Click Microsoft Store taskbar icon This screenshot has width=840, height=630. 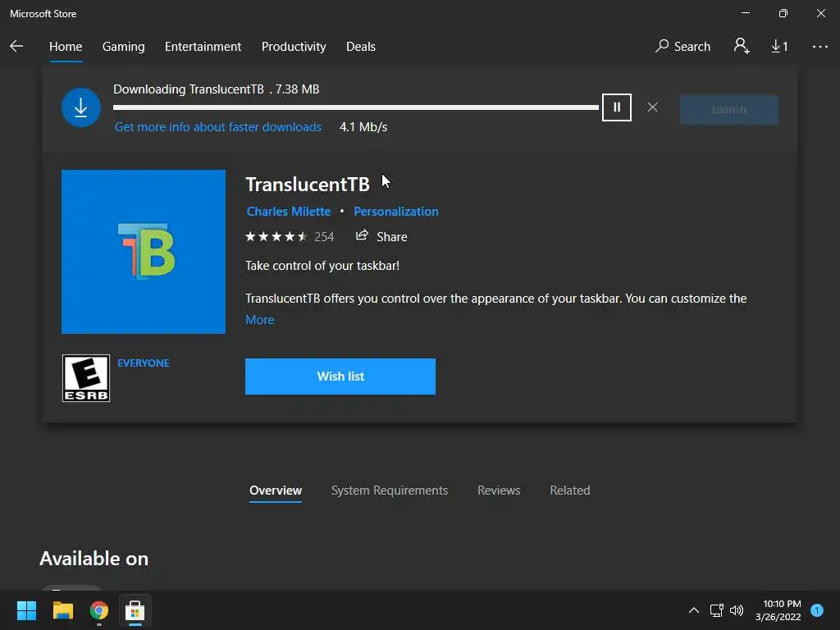(x=135, y=610)
